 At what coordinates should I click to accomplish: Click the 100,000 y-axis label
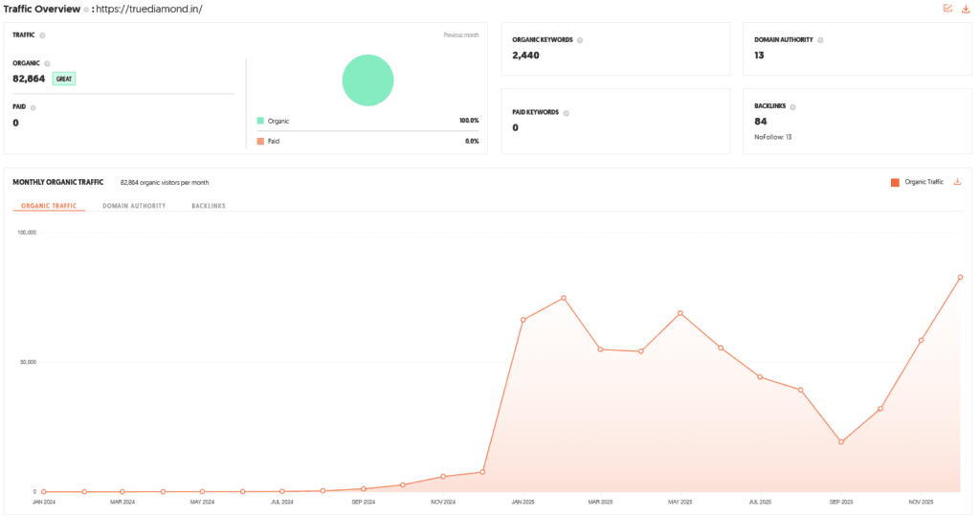[27, 233]
